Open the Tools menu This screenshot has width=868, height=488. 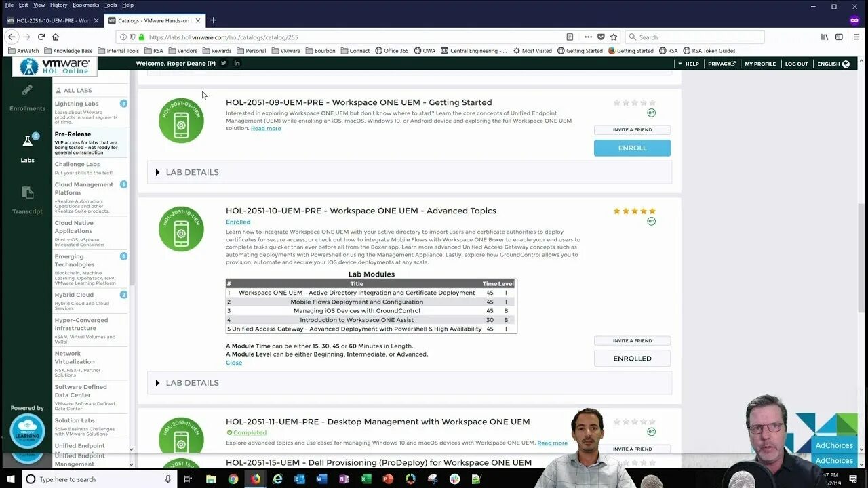pos(111,5)
